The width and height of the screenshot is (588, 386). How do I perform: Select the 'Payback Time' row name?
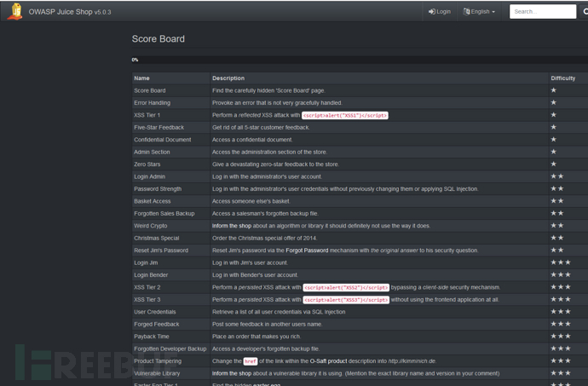152,337
